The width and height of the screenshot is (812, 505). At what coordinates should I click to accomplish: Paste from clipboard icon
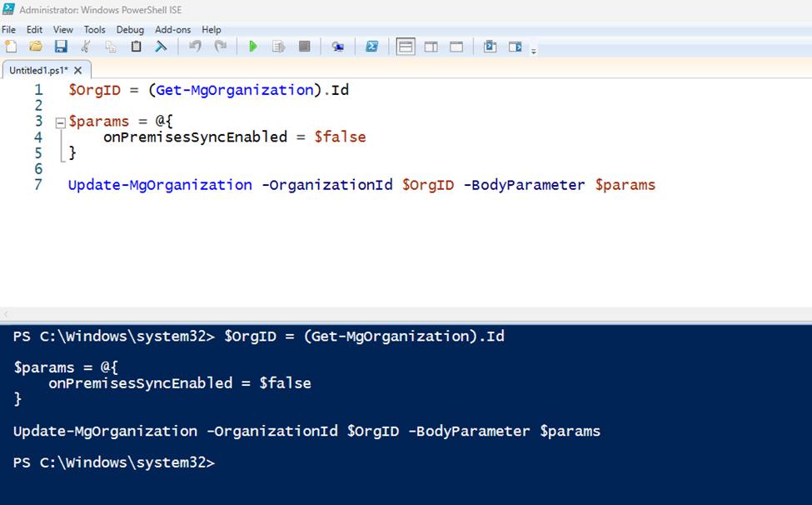(136, 47)
